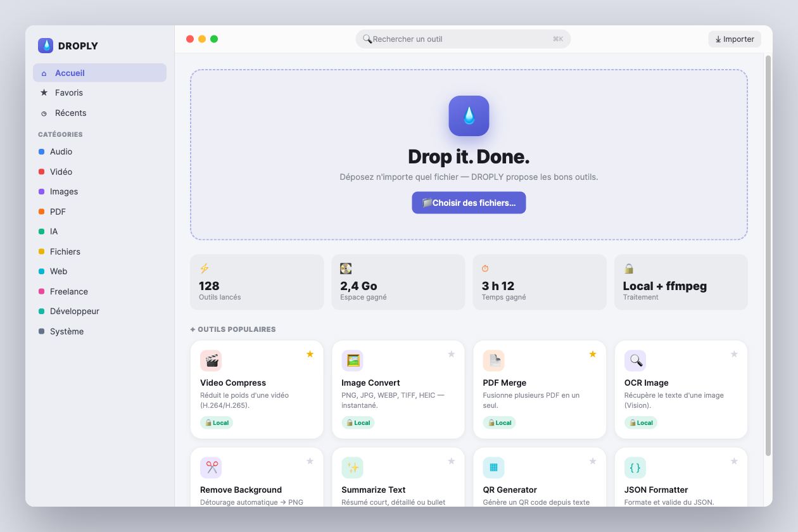This screenshot has width=798, height=532.
Task: Click the disc icon on Espace gagné card
Action: pyautogui.click(x=346, y=269)
